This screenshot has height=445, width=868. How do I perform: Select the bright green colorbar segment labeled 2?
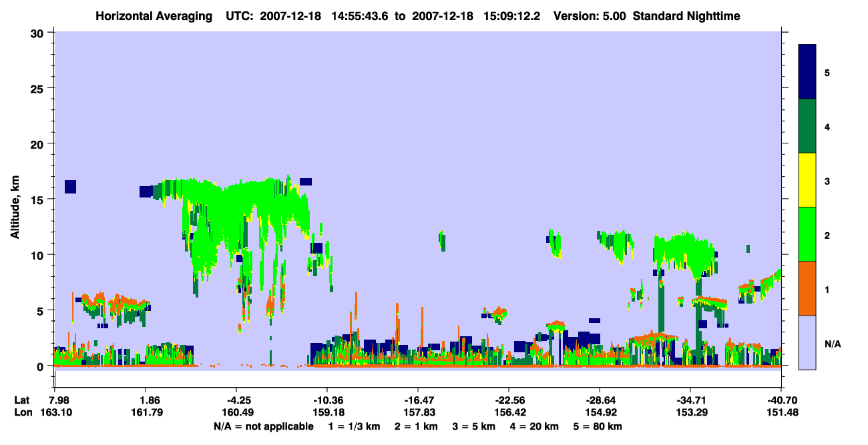(x=807, y=234)
